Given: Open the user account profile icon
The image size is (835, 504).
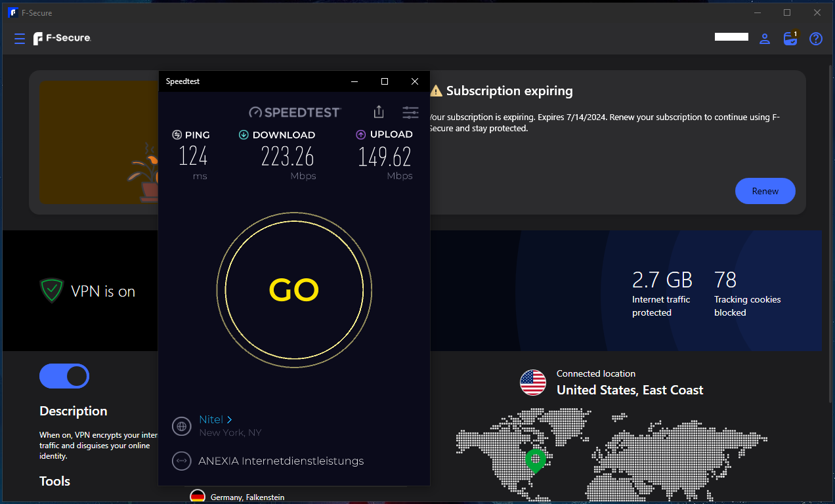Looking at the screenshot, I should [765, 39].
